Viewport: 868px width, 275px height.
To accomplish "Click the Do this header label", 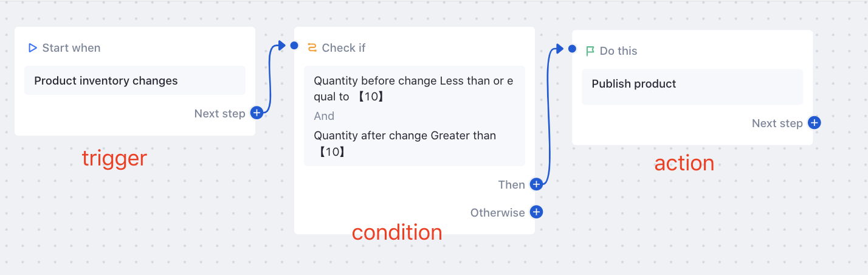I will (618, 51).
